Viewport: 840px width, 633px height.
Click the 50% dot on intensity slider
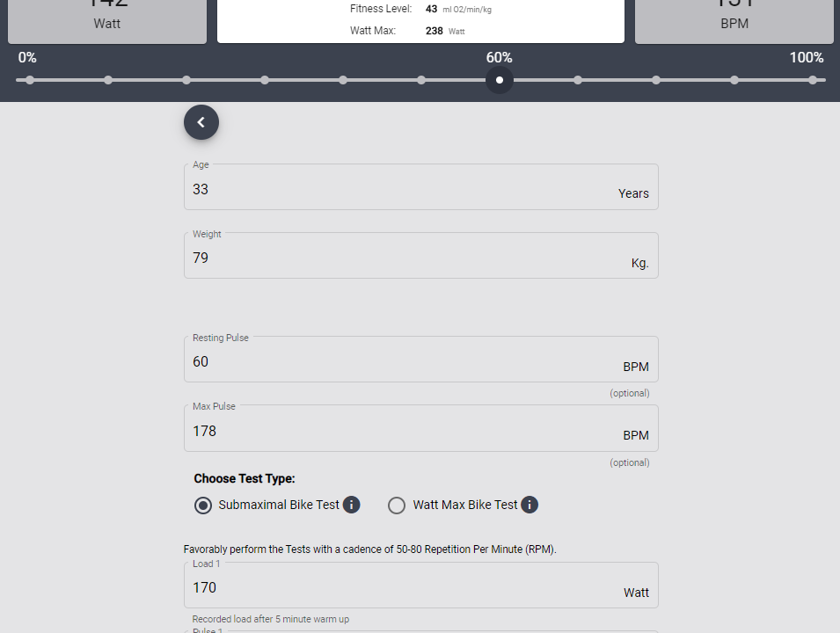[x=421, y=80]
